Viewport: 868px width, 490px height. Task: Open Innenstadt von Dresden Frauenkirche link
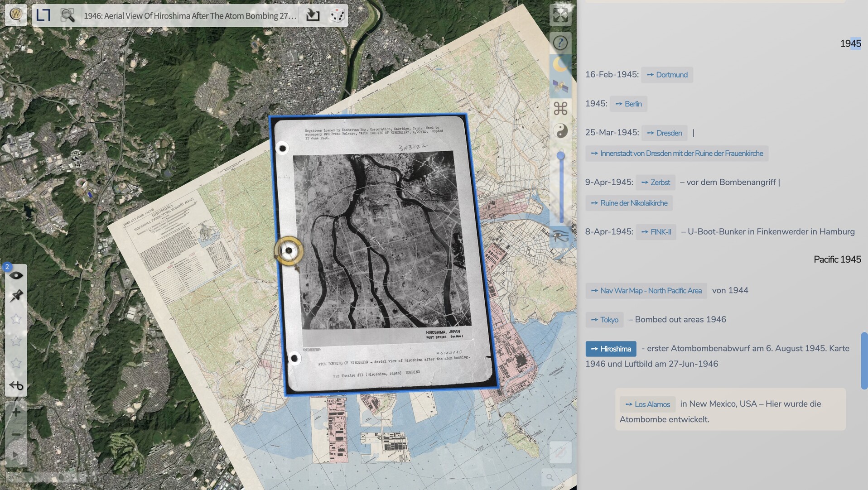coord(677,154)
